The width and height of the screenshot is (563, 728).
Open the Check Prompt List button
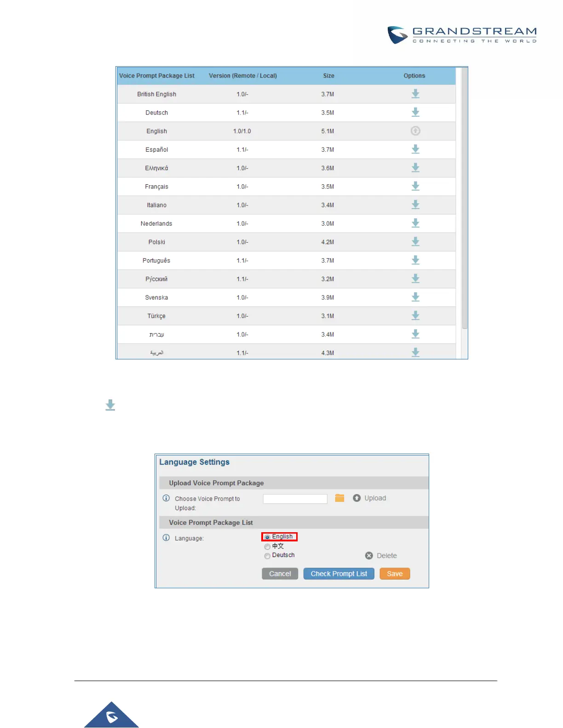[339, 574]
